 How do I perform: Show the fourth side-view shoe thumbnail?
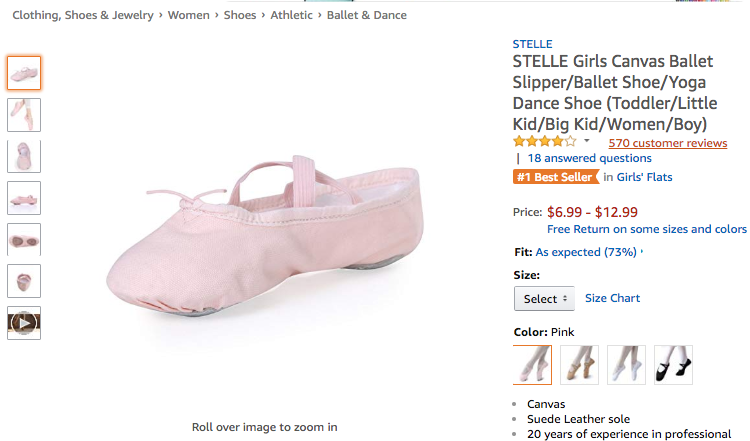(x=24, y=198)
